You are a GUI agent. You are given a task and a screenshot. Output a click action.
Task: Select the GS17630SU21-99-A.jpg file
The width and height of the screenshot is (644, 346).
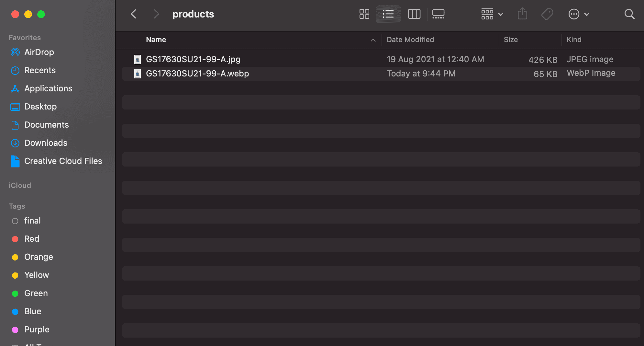[193, 59]
